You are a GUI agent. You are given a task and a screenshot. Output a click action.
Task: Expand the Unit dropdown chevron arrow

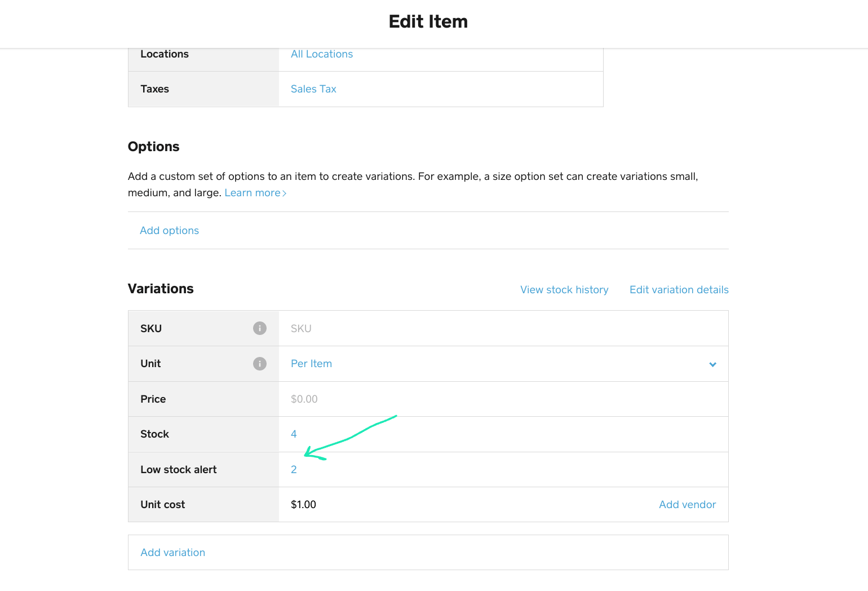pyautogui.click(x=712, y=364)
